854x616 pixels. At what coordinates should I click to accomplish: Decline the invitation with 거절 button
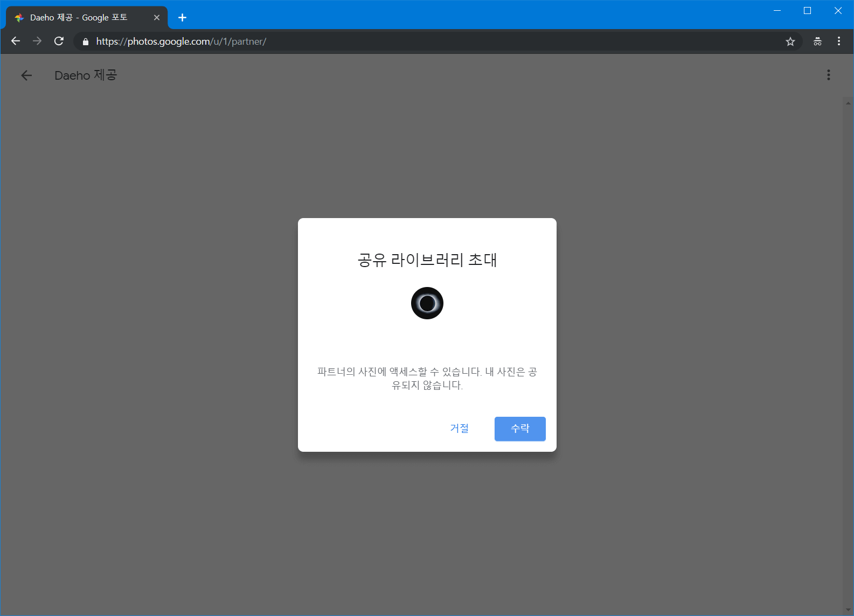[459, 429]
